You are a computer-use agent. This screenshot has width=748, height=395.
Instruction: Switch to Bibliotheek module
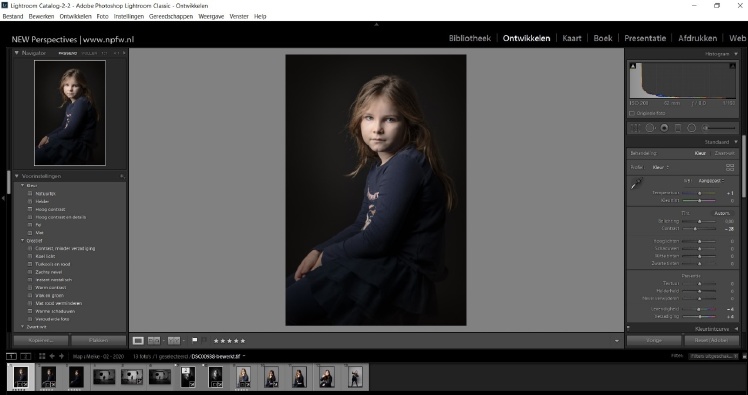pos(470,38)
